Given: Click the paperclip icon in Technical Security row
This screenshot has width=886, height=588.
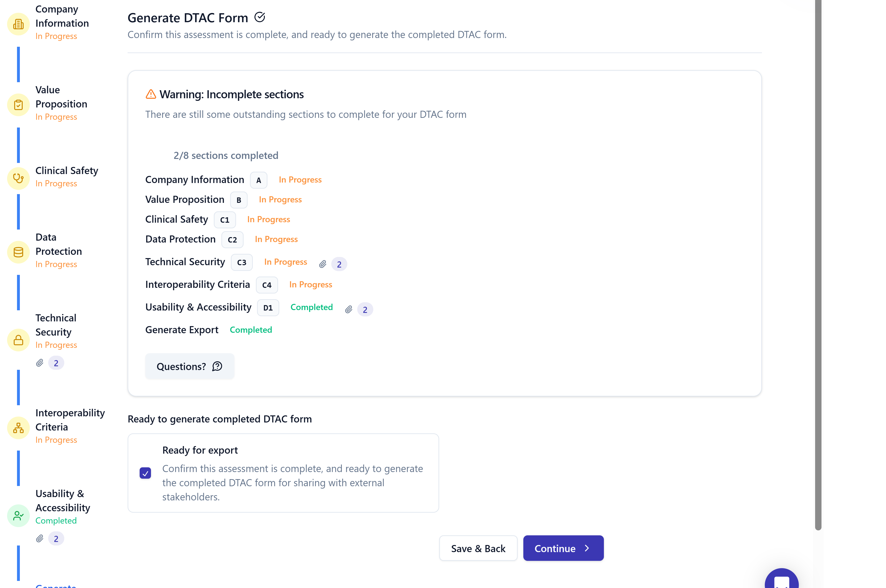Looking at the screenshot, I should tap(323, 264).
